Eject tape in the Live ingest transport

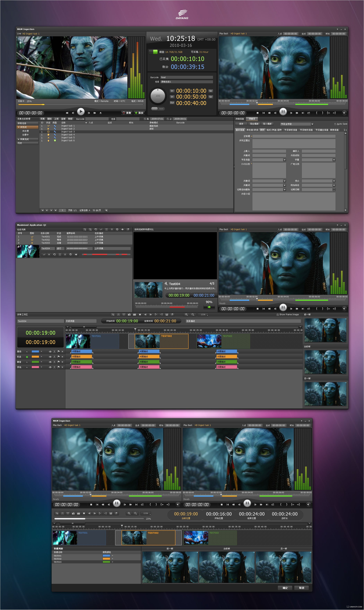tap(101, 113)
